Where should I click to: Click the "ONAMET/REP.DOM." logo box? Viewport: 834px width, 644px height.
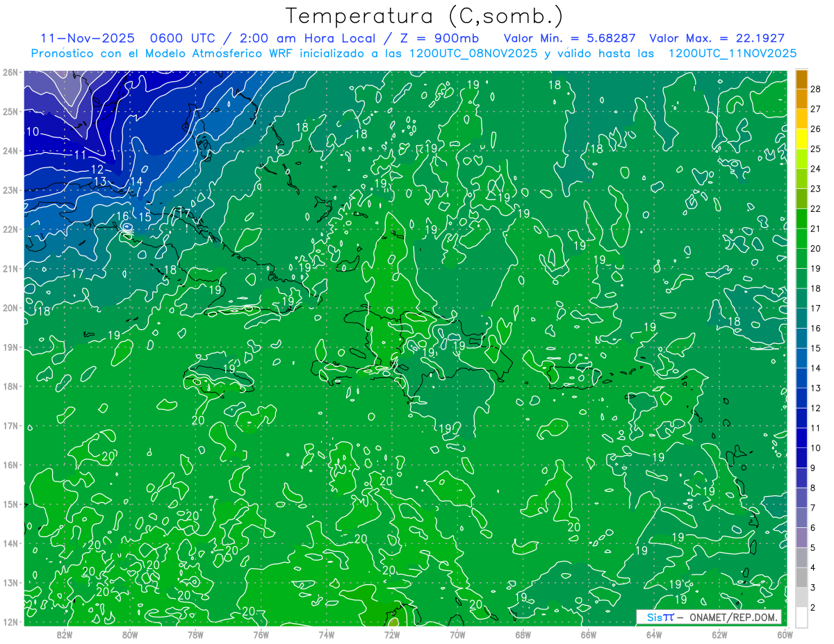point(709,617)
